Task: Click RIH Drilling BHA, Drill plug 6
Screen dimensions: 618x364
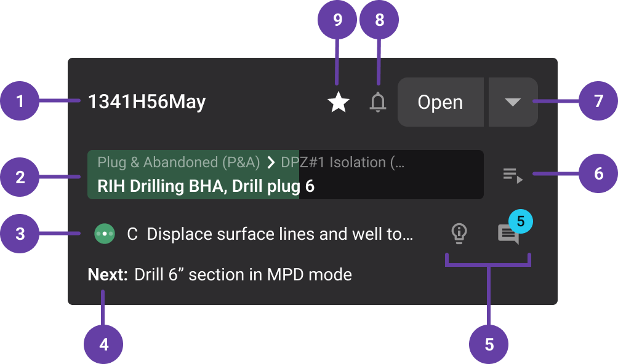Action: pos(206,186)
